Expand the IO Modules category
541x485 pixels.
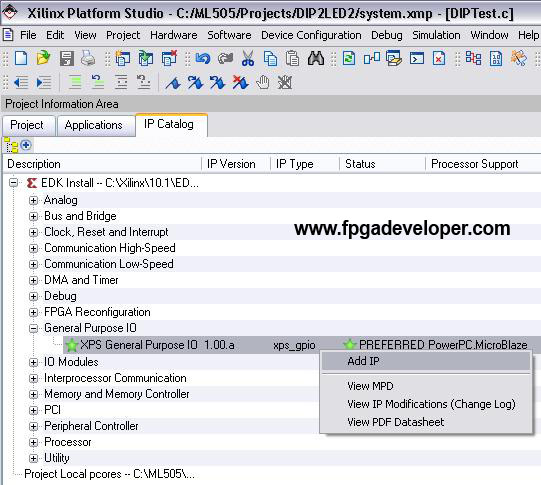coord(33,362)
